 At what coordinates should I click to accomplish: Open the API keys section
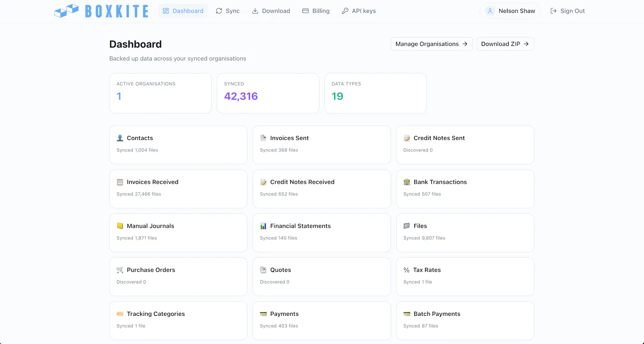[x=359, y=11]
